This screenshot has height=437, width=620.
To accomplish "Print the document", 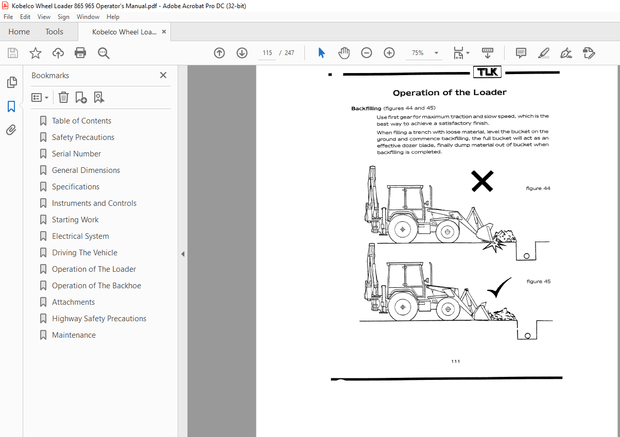I will pyautogui.click(x=80, y=53).
